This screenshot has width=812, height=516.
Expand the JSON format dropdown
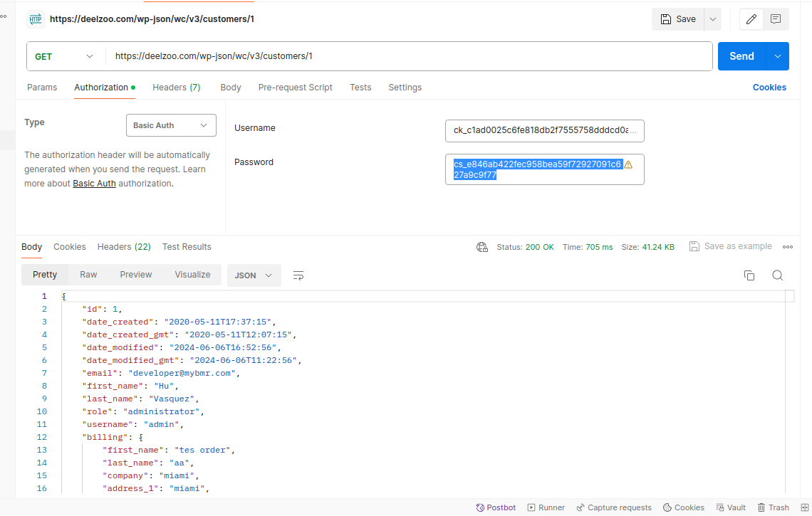(254, 275)
